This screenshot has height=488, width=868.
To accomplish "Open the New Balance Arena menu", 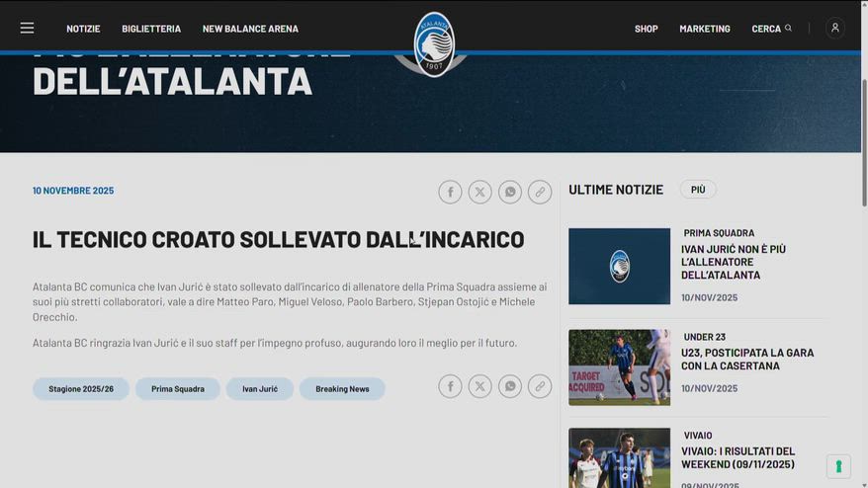I will coord(250,29).
